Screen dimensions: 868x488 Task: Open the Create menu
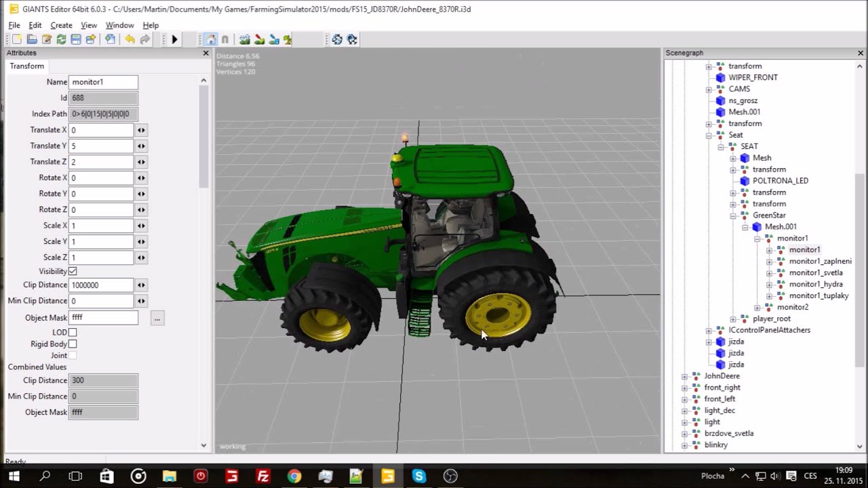[x=61, y=25]
